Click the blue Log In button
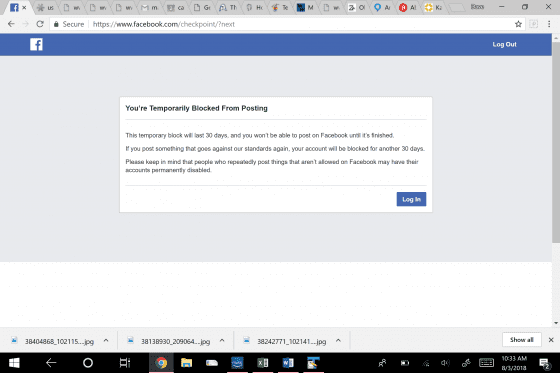Image resolution: width=560 pixels, height=373 pixels. tap(411, 199)
